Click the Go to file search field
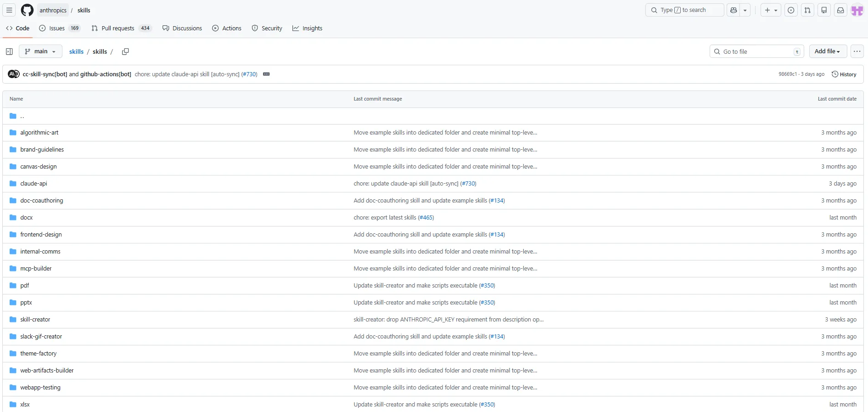 pyautogui.click(x=756, y=51)
